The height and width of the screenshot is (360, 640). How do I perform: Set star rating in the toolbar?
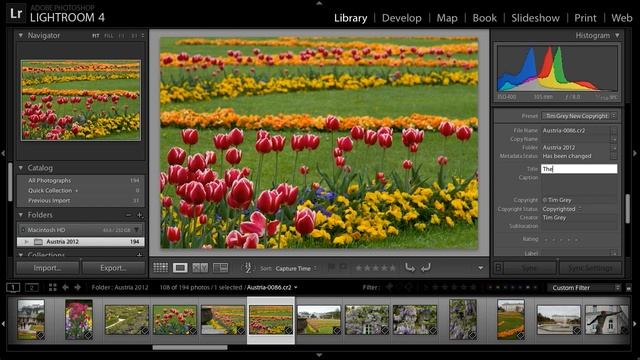pos(376,268)
